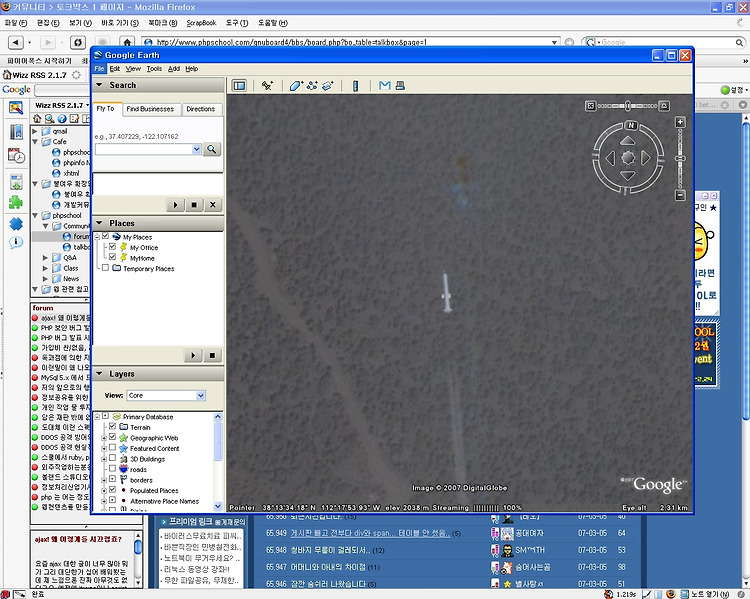Click the green puzzle piece sidebar icon in Firefox

16,202
